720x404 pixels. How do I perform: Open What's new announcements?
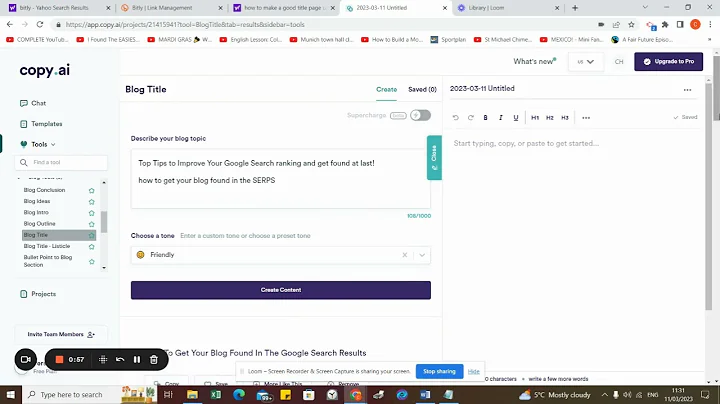point(534,62)
